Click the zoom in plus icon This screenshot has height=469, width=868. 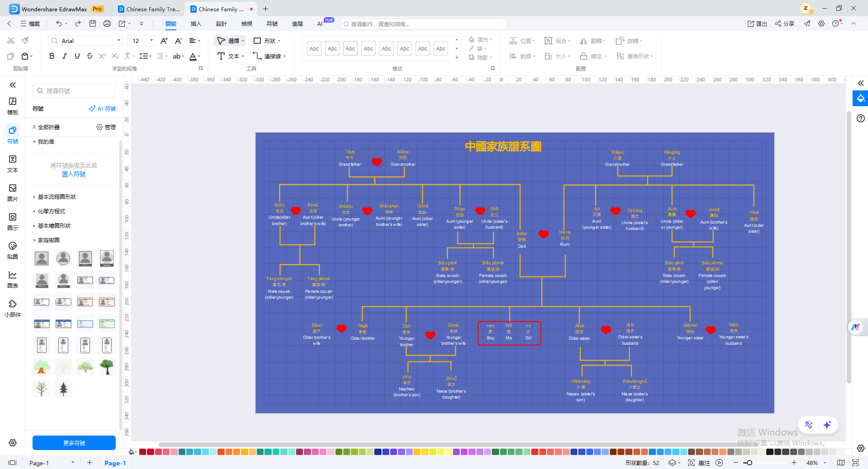794,463
